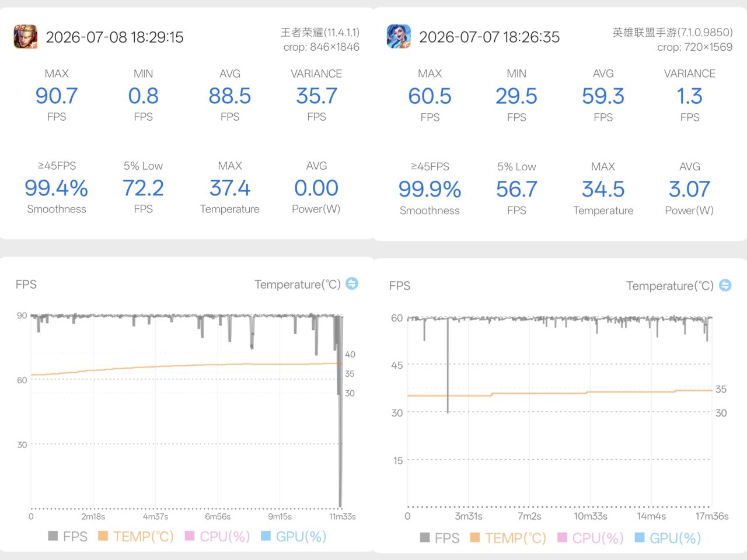This screenshot has height=560, width=747.
Task: Click the 2026-07-07 18:26:35 session title
Action: [489, 37]
